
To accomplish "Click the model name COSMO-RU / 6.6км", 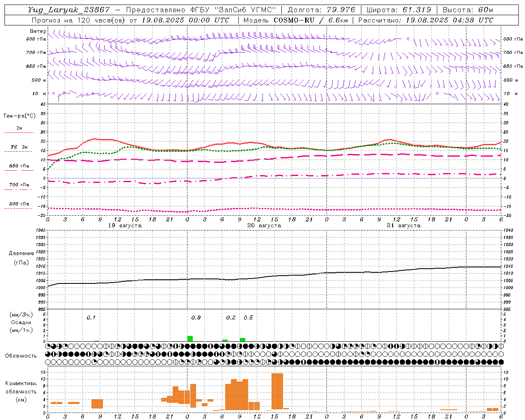I will point(311,20).
